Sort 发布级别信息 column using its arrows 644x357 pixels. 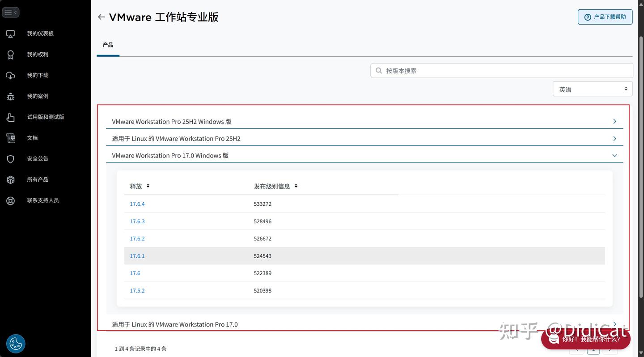pos(296,186)
